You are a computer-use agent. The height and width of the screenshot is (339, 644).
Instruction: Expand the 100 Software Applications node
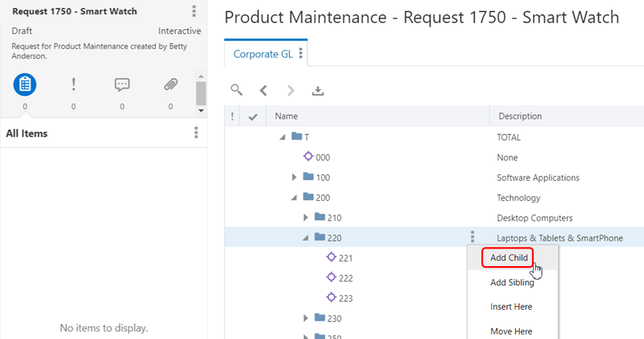point(294,178)
